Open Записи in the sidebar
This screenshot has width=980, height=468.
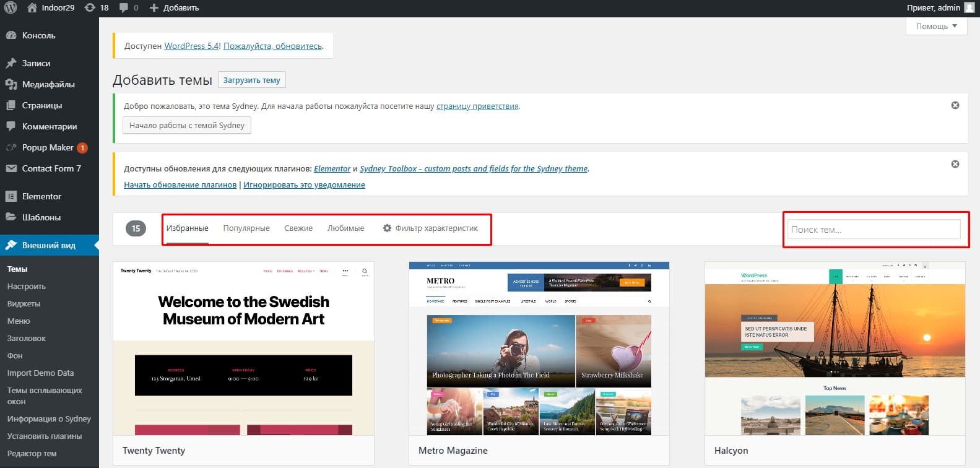click(x=36, y=63)
